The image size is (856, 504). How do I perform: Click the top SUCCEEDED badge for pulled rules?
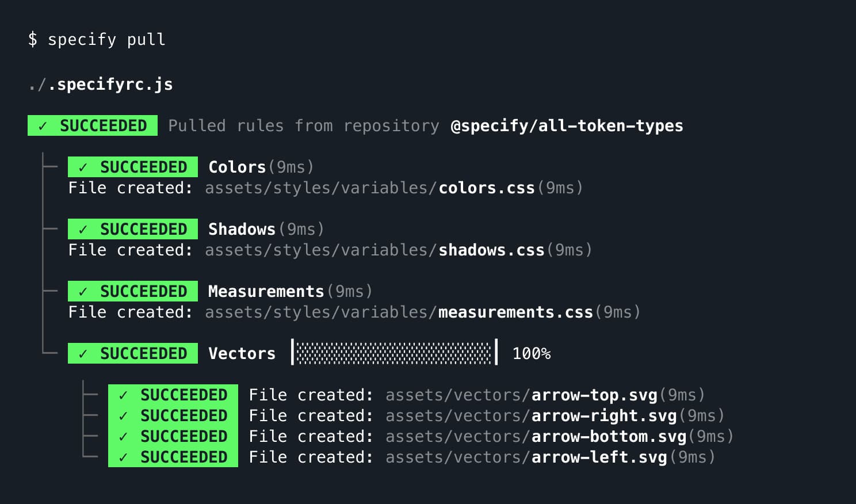(x=93, y=125)
